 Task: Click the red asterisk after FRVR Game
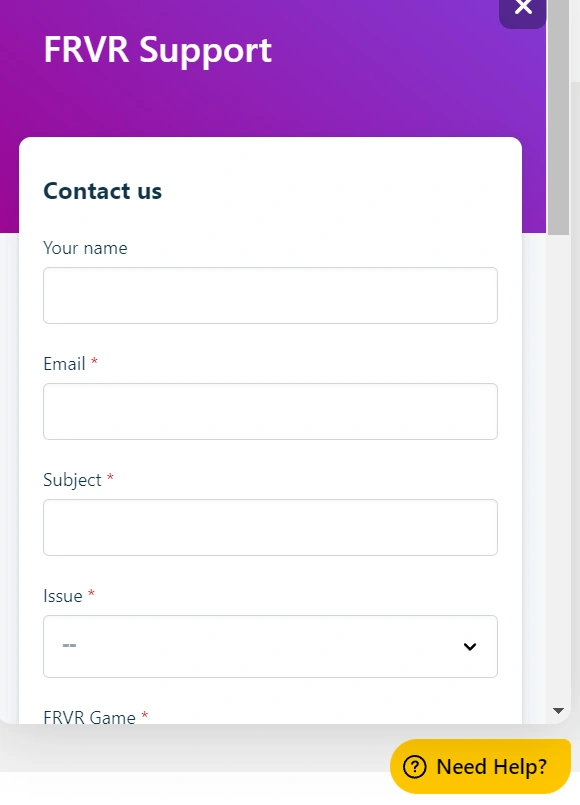(x=144, y=717)
